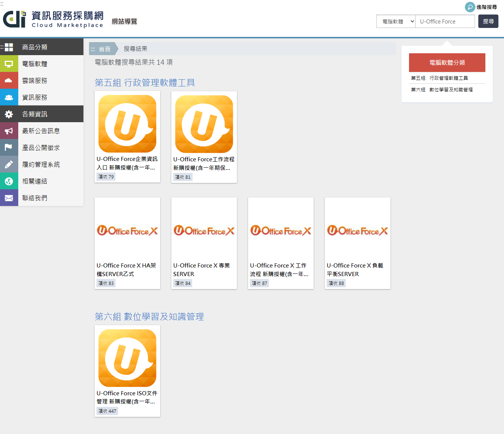Screen dimensions: 504x434
Task: Click the 搜尋結果 breadcrumb text
Action: pyautogui.click(x=136, y=49)
